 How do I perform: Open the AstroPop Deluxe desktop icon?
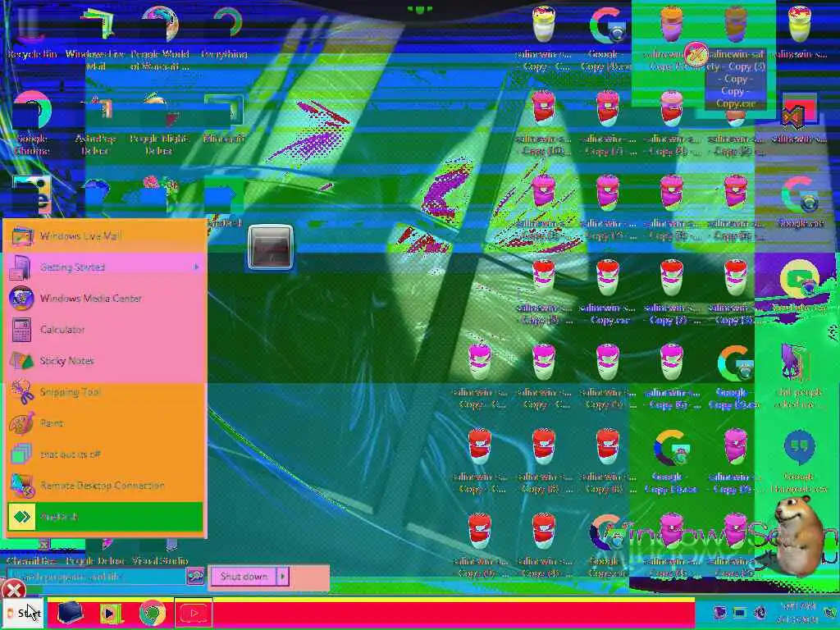pyautogui.click(x=96, y=123)
